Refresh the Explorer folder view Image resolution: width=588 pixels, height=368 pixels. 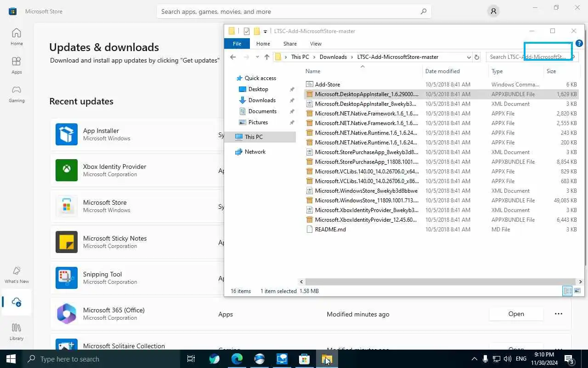(477, 57)
